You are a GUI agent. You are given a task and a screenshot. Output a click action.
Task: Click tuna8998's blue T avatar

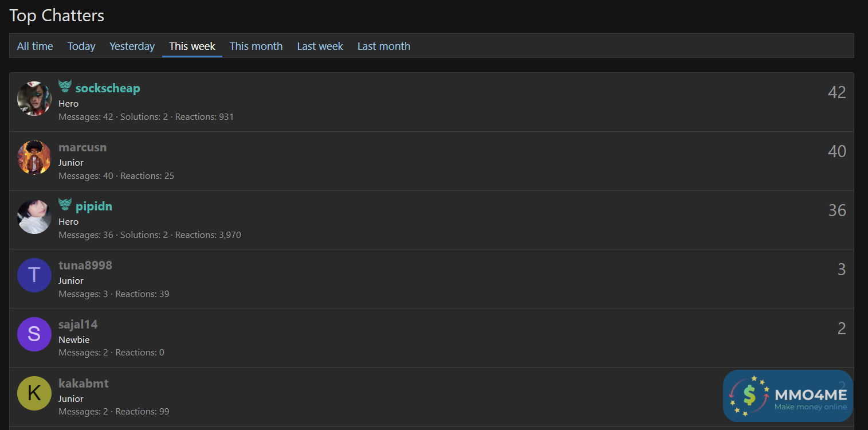point(34,275)
